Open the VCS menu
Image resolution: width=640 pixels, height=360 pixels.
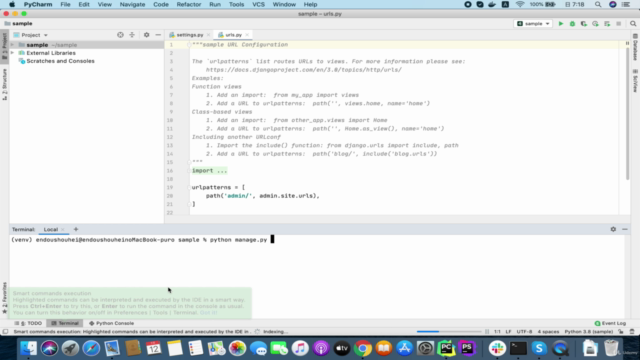tap(258, 4)
